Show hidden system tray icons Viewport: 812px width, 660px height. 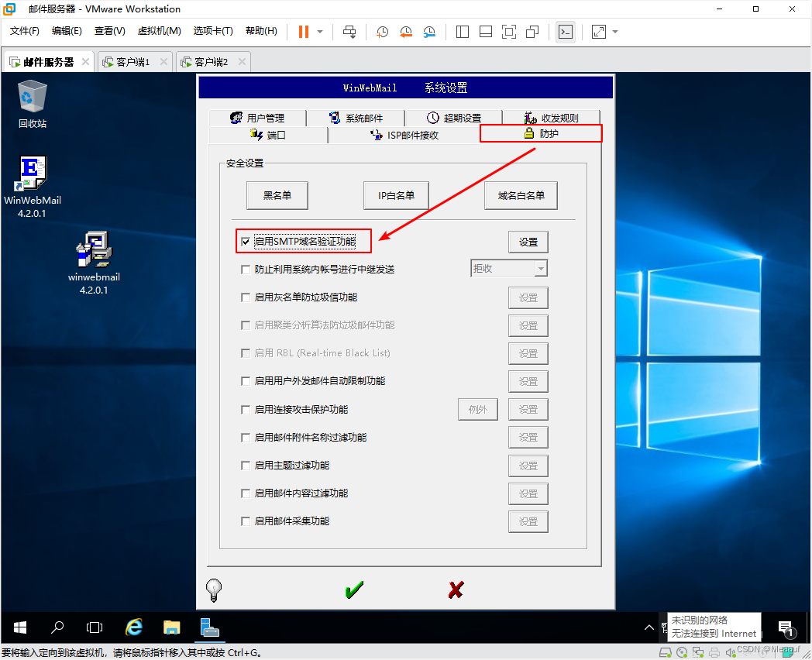649,627
